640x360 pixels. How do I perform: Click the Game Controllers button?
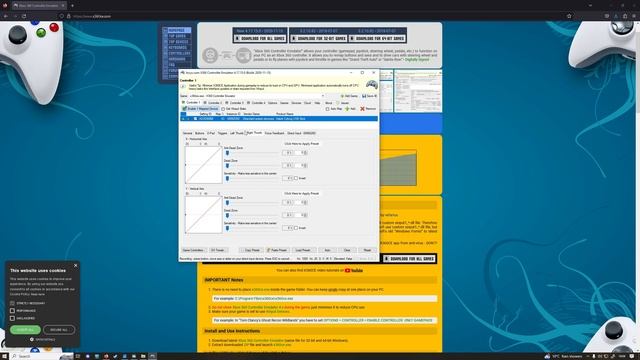(x=193, y=250)
